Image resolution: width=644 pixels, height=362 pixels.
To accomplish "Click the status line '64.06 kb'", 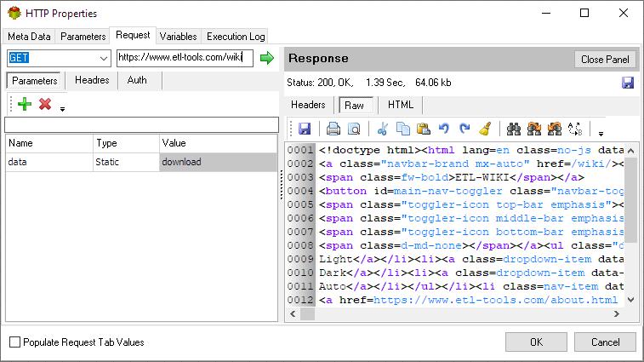I will click(x=433, y=83).
